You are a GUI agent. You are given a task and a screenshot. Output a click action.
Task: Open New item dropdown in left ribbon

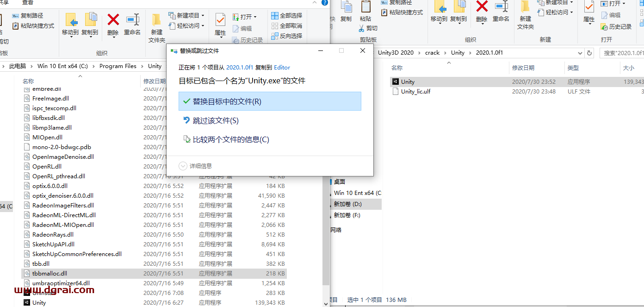click(x=186, y=16)
